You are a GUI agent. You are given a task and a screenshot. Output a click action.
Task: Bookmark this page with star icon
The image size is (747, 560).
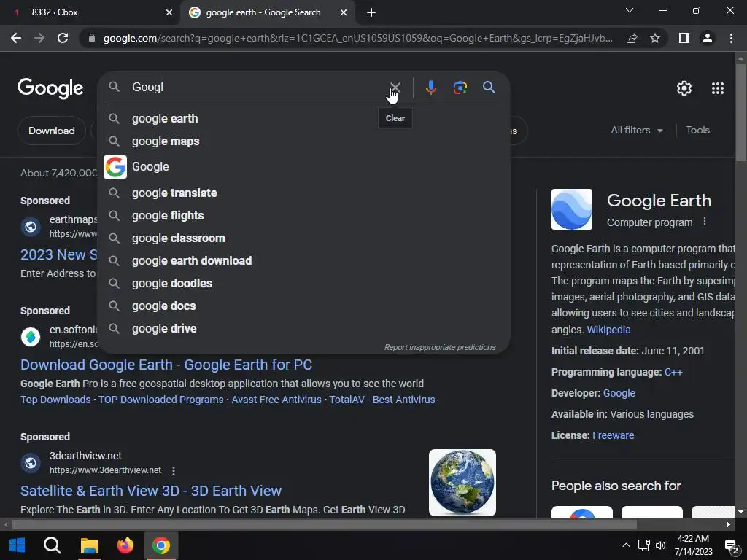(655, 38)
